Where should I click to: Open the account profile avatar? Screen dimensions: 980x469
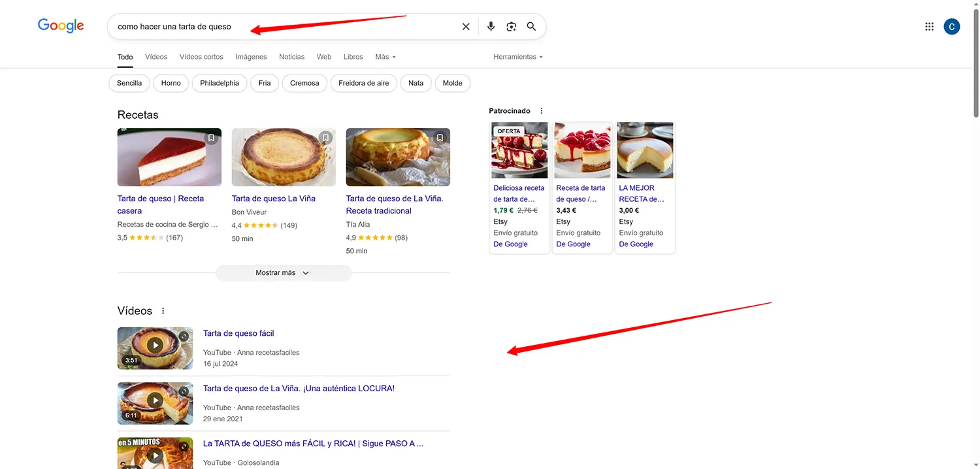coord(952,27)
